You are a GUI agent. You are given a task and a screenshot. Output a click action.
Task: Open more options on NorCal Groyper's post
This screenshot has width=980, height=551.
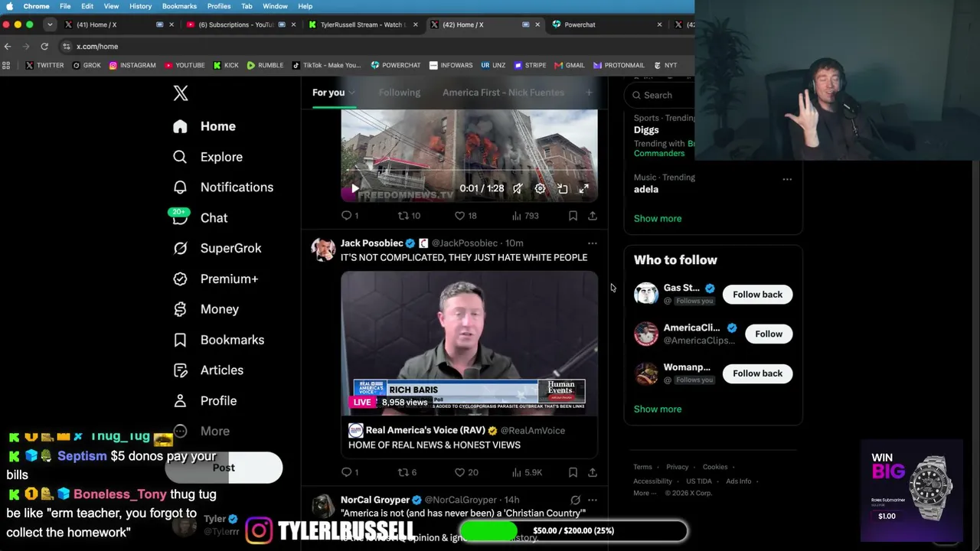[x=592, y=500]
